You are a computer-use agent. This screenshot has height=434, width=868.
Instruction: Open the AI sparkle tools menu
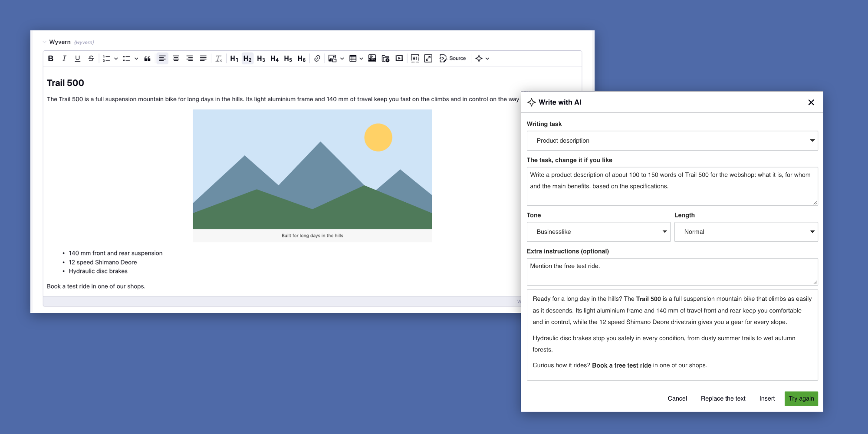tap(482, 59)
